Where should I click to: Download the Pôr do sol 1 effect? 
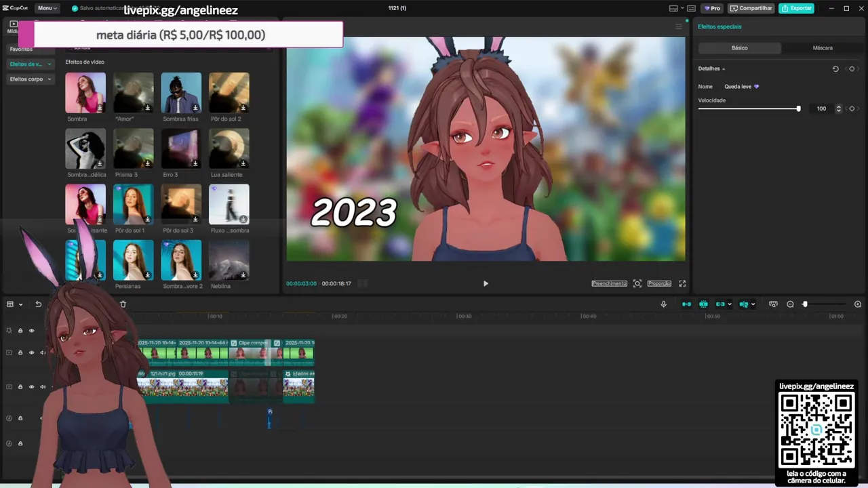147,219
